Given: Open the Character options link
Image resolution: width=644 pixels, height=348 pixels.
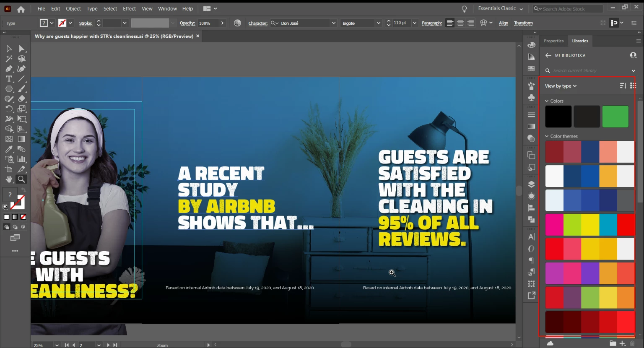Looking at the screenshot, I should pos(258,23).
